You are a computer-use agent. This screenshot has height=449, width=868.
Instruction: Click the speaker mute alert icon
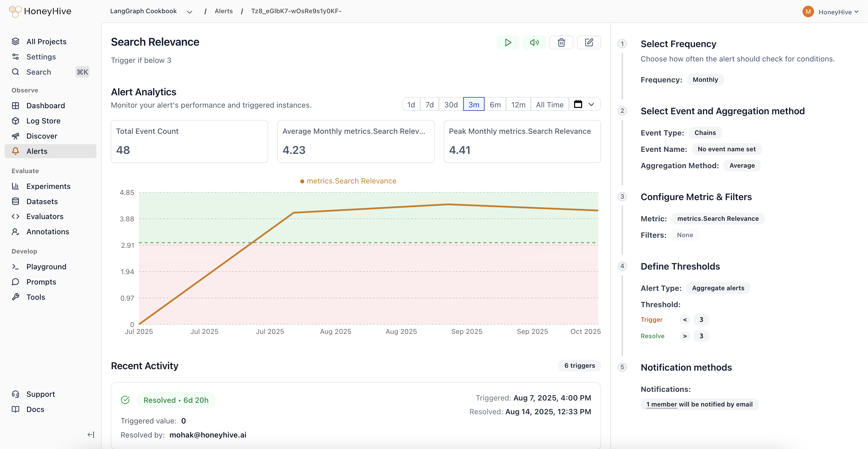[534, 42]
